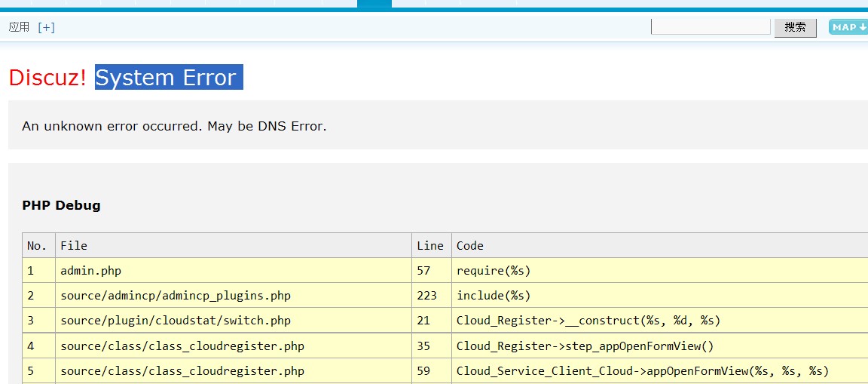Select the admin.php file cell
The height and width of the screenshot is (384, 868).
pos(234,270)
